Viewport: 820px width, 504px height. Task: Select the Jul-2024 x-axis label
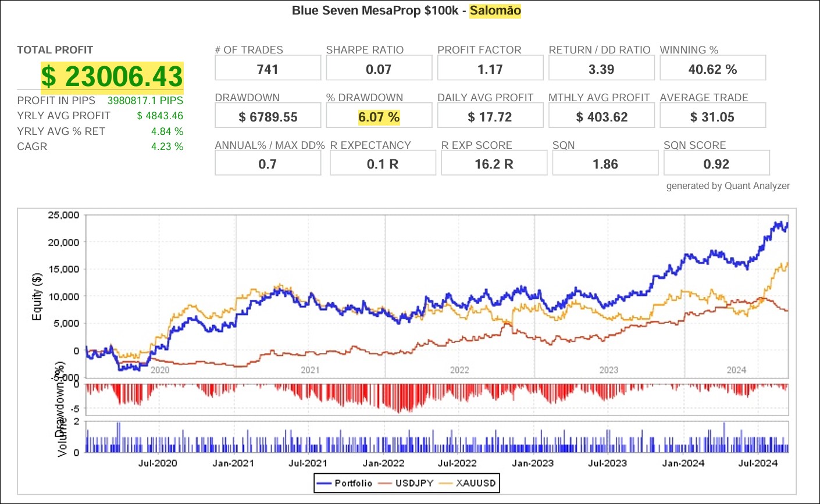(758, 463)
